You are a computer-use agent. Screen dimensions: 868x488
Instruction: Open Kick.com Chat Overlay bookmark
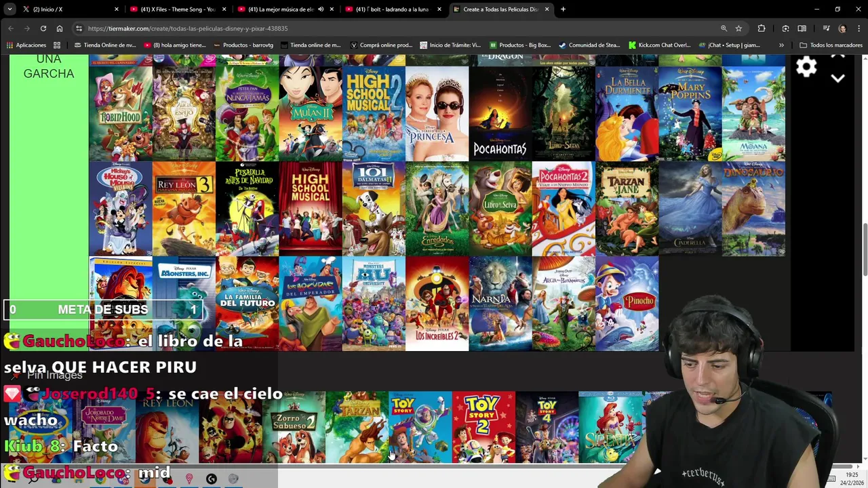659,45
